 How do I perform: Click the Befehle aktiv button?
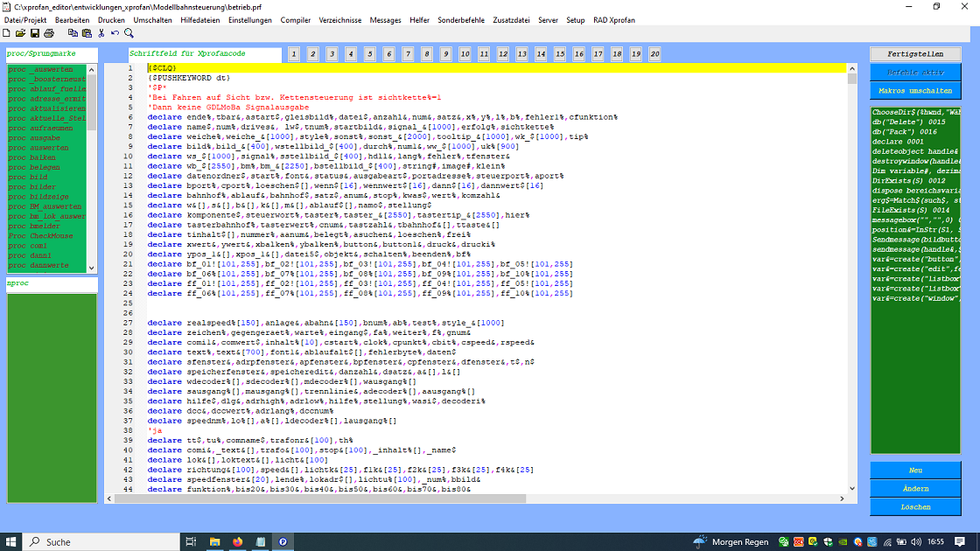[x=915, y=73]
